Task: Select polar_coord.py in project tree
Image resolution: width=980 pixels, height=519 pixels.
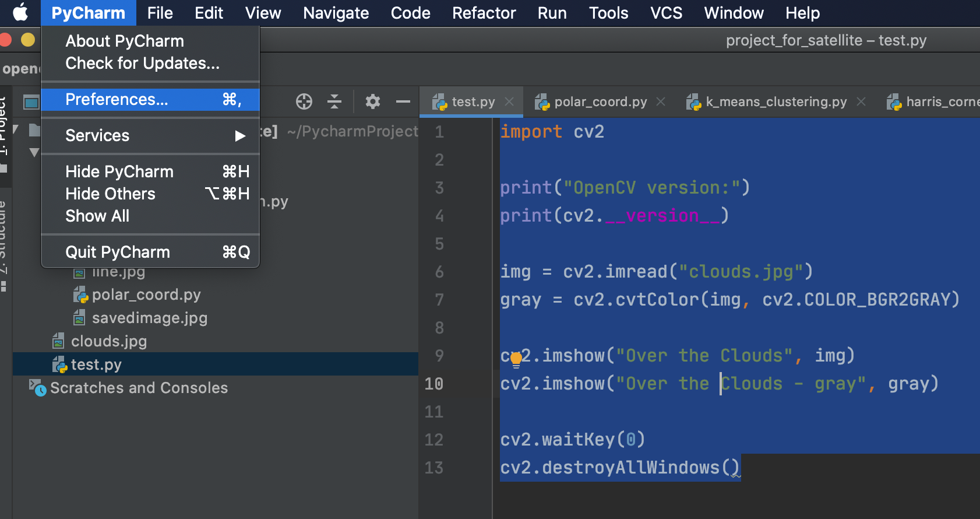Action: tap(146, 294)
